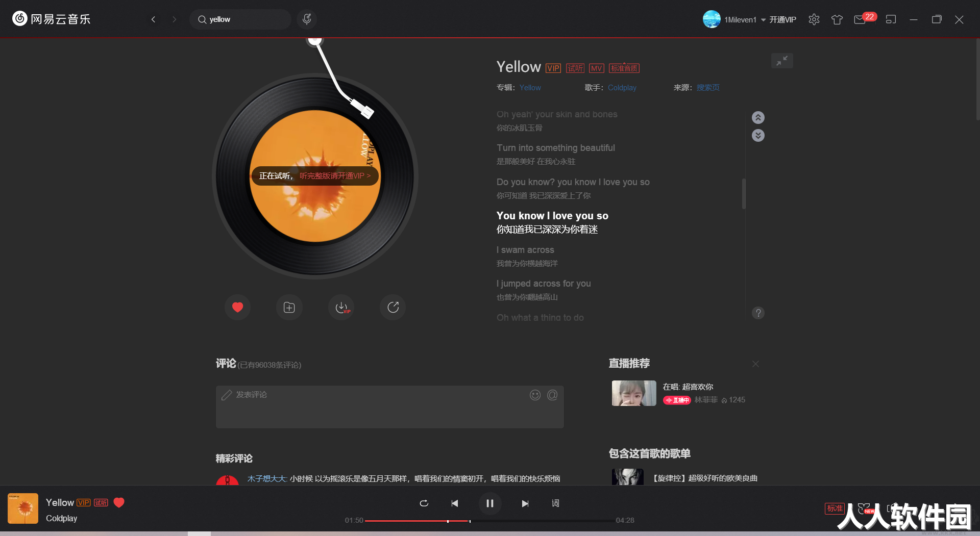Click the share icon under the disc
This screenshot has width=980, height=536.
(x=393, y=307)
